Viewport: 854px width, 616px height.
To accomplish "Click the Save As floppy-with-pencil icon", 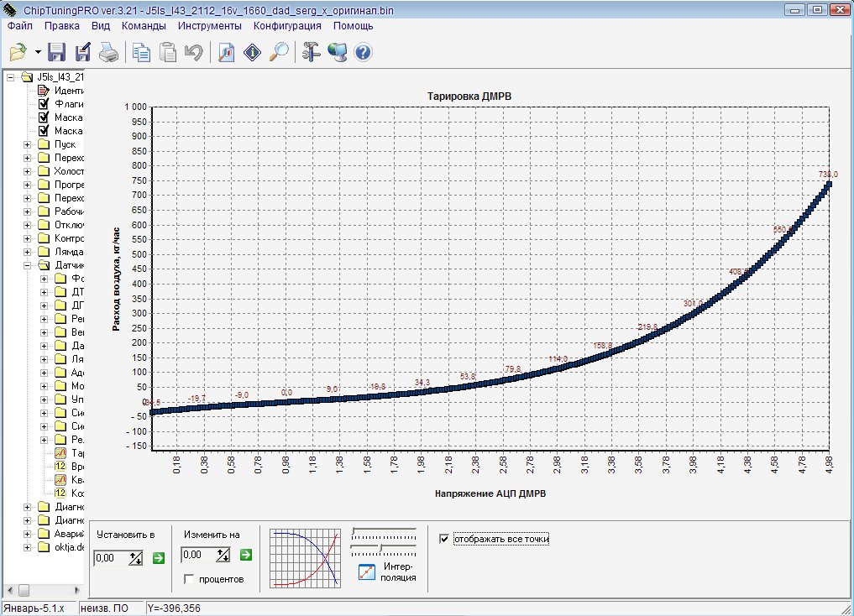I will (83, 53).
